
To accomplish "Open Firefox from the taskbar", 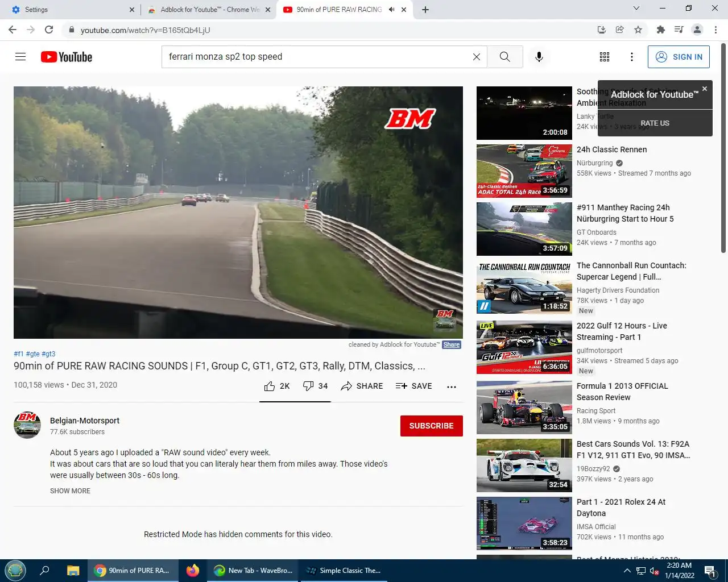I will [x=193, y=571].
